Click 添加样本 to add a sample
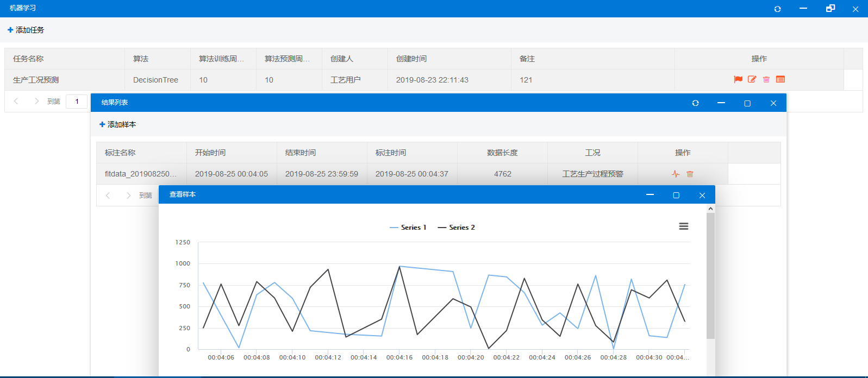 117,124
